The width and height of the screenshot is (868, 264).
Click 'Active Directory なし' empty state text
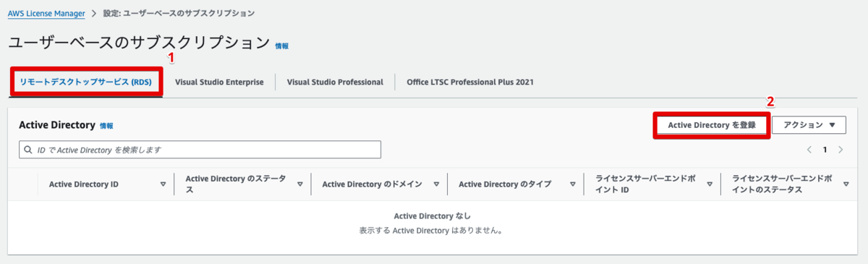click(x=432, y=216)
